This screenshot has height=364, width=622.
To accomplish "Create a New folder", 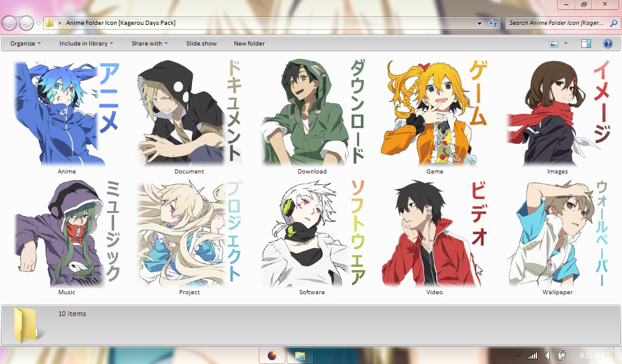I will 249,44.
